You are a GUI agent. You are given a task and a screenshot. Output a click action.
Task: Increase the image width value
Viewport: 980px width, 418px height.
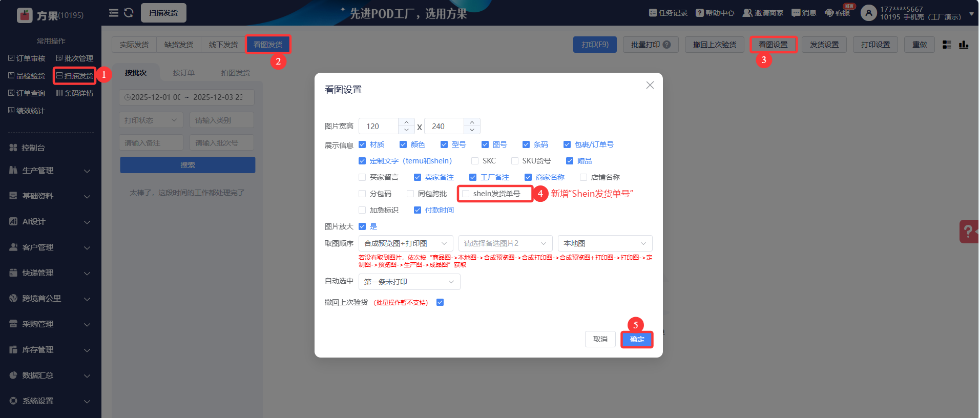[406, 122]
